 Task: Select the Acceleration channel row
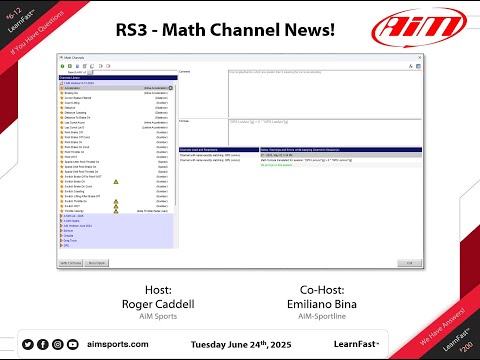(x=117, y=88)
